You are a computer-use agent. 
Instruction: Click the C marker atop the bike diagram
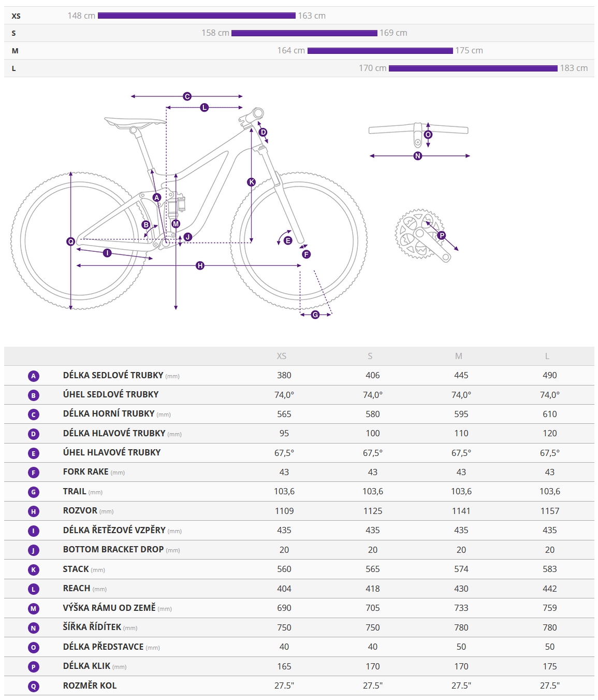click(x=187, y=96)
